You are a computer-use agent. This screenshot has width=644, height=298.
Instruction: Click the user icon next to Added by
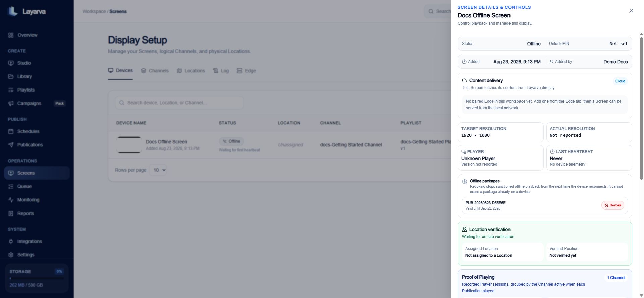click(551, 62)
